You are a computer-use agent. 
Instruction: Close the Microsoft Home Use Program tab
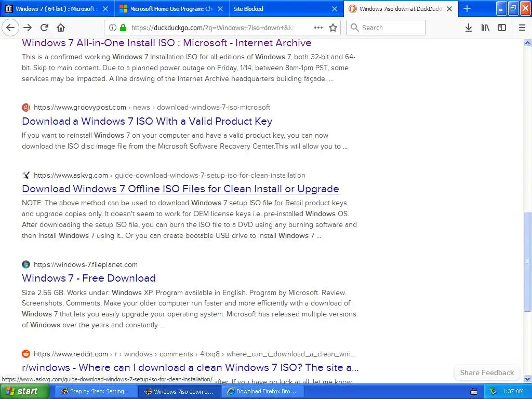[x=220, y=9]
